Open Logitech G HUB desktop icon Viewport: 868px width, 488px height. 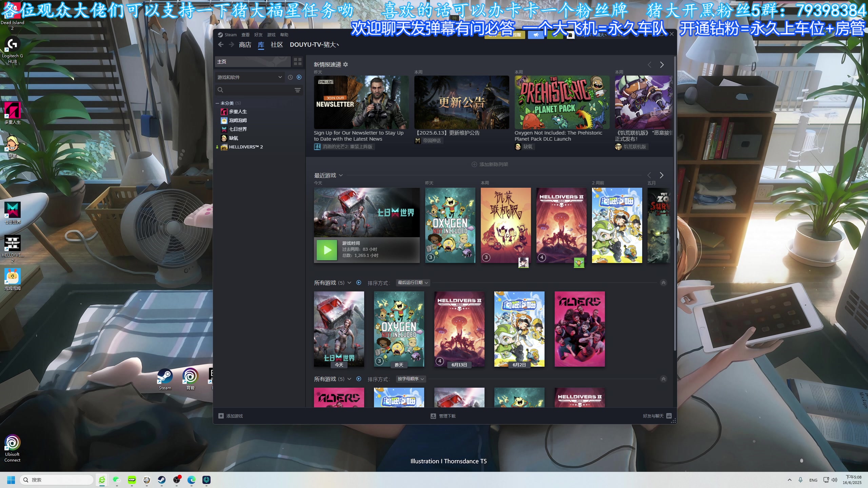click(12, 50)
